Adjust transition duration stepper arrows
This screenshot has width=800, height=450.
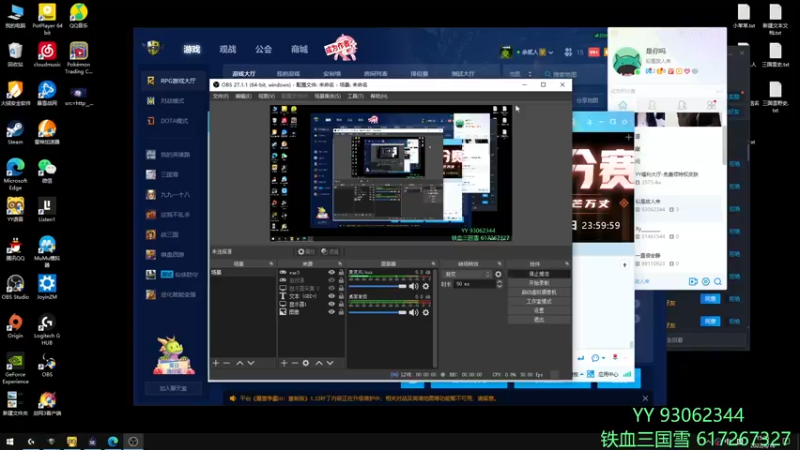pos(499,284)
